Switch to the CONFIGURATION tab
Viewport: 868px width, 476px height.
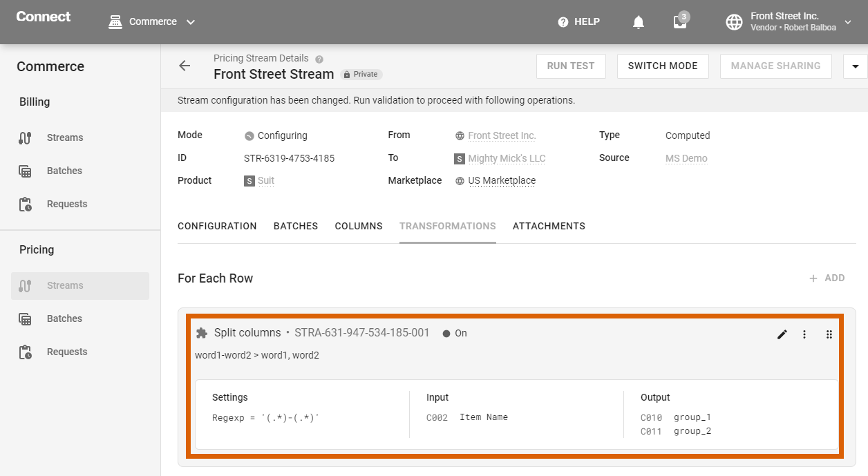[x=217, y=226]
